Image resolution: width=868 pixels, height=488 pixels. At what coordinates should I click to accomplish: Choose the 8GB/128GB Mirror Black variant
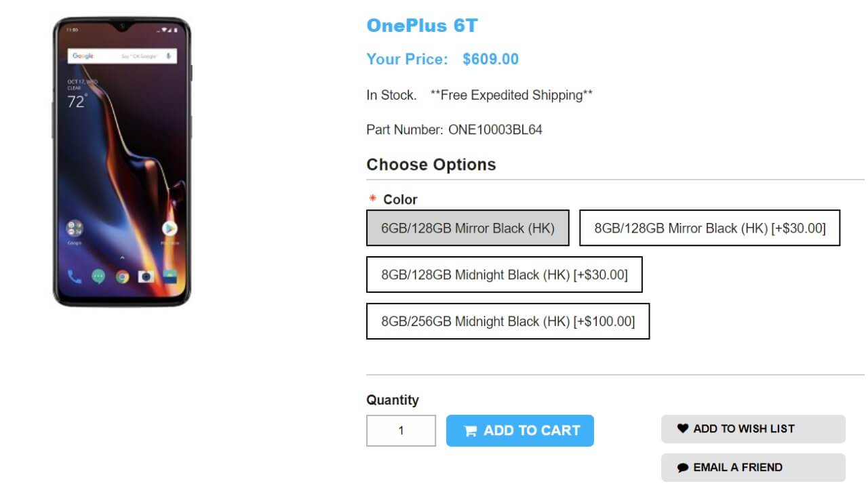coord(709,228)
